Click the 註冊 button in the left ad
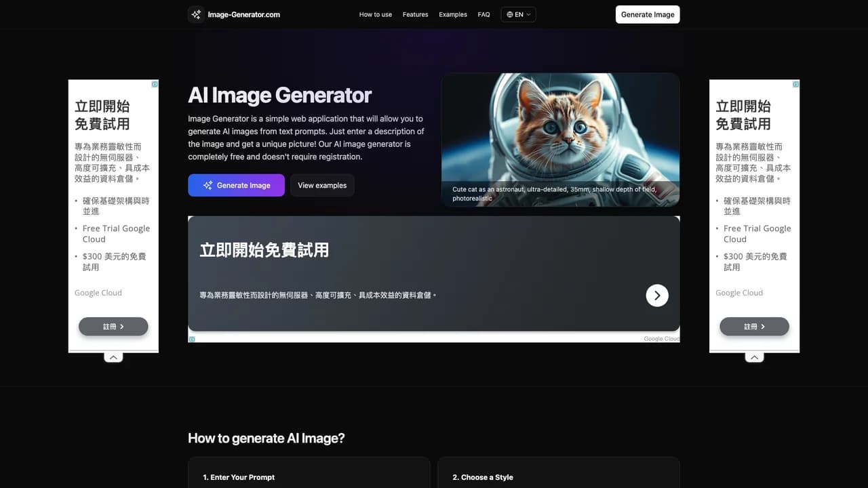Image resolution: width=868 pixels, height=488 pixels. tap(113, 326)
